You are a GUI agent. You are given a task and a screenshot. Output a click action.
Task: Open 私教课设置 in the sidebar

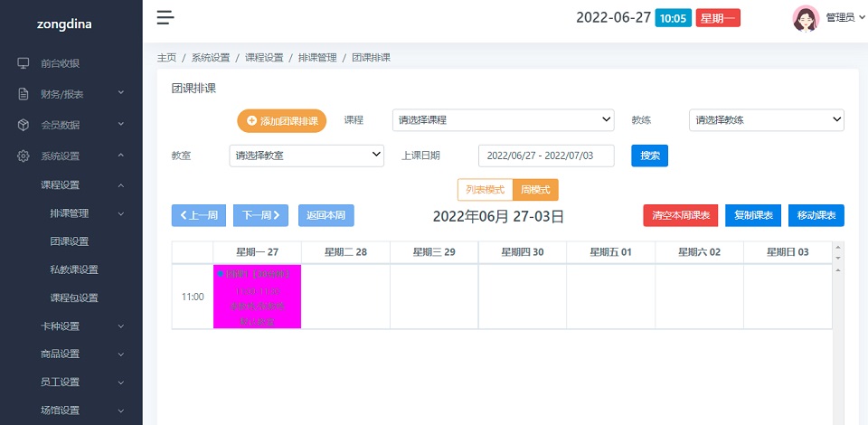[74, 269]
